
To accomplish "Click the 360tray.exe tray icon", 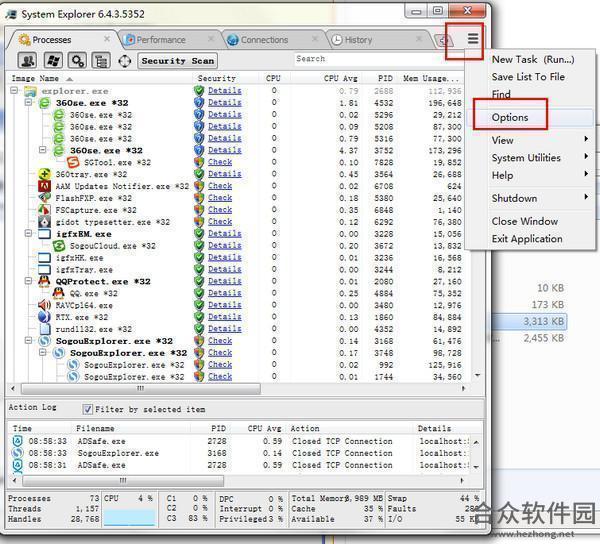I will pyautogui.click(x=45, y=174).
